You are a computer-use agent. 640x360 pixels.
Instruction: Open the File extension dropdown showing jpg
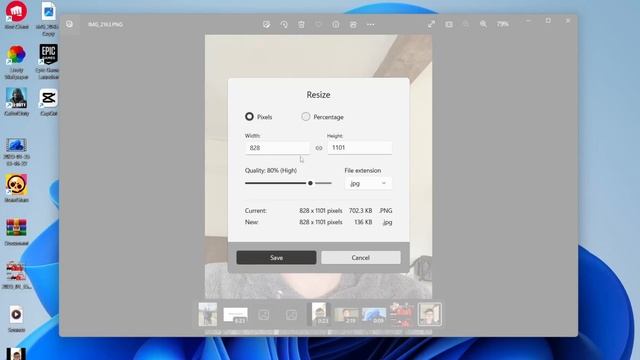[x=368, y=183]
